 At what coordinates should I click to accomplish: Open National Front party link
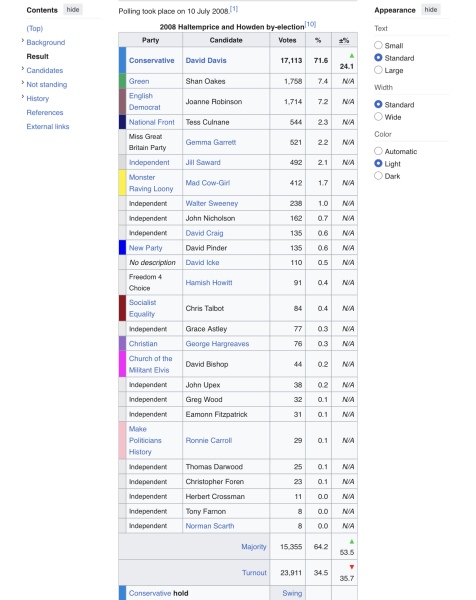pyautogui.click(x=152, y=122)
